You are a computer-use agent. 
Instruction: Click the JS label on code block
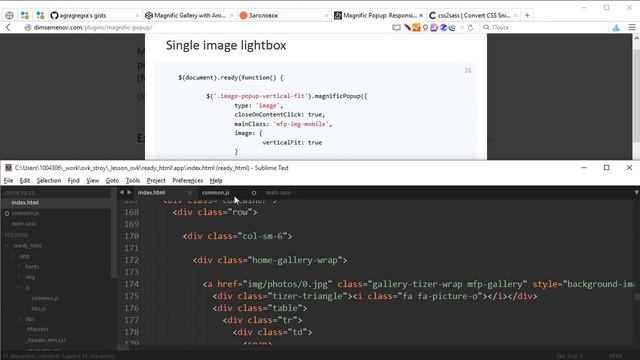pyautogui.click(x=468, y=71)
